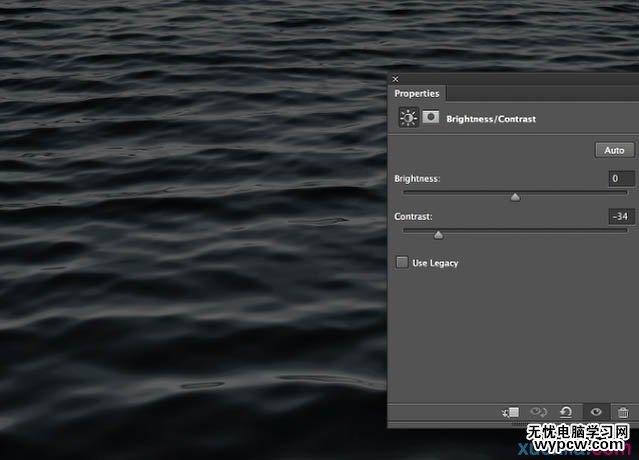Select the layer mask icon in Properties
Viewport: 639px width, 460px height.
[x=431, y=117]
